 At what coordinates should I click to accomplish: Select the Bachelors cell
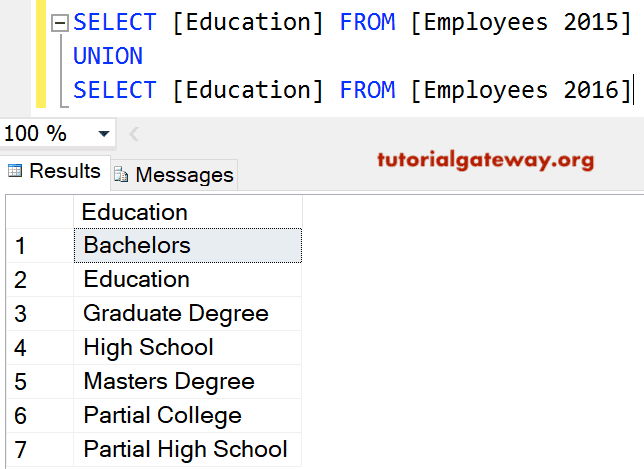coord(188,246)
